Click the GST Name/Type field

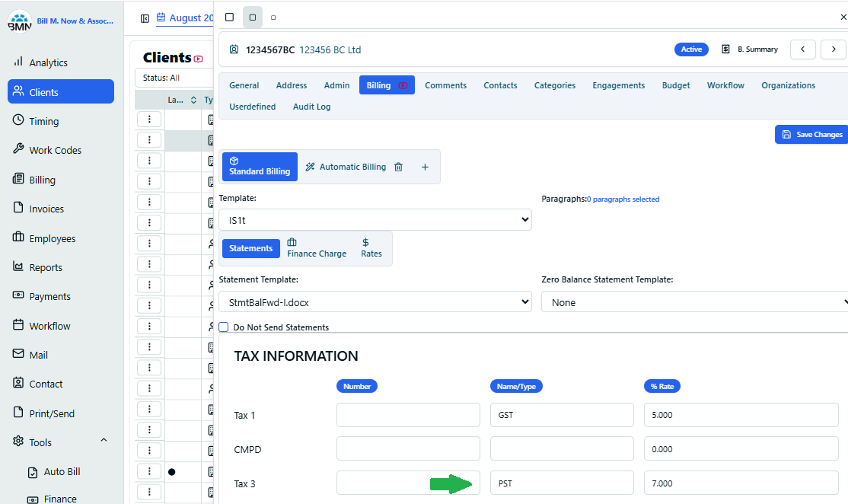[x=562, y=415]
